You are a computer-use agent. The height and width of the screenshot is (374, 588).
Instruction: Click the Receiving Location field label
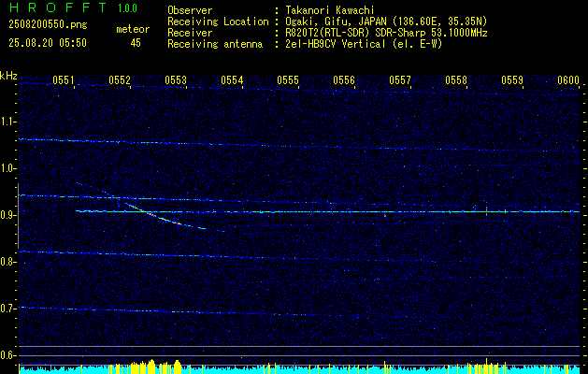(x=218, y=22)
